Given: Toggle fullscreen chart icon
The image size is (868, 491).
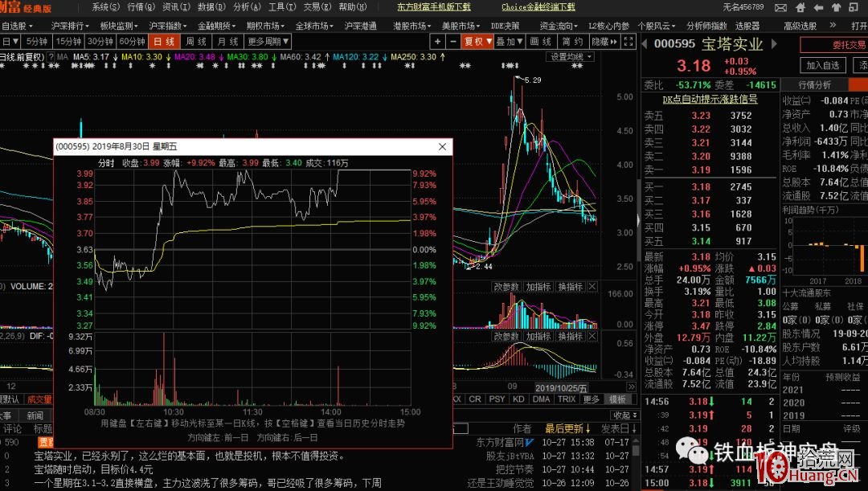Looking at the screenshot, I should [x=628, y=42].
